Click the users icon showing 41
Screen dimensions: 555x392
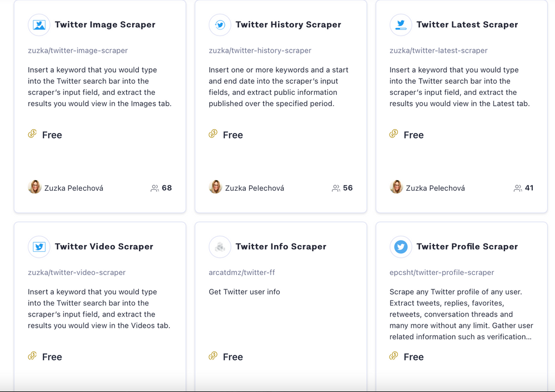[518, 188]
